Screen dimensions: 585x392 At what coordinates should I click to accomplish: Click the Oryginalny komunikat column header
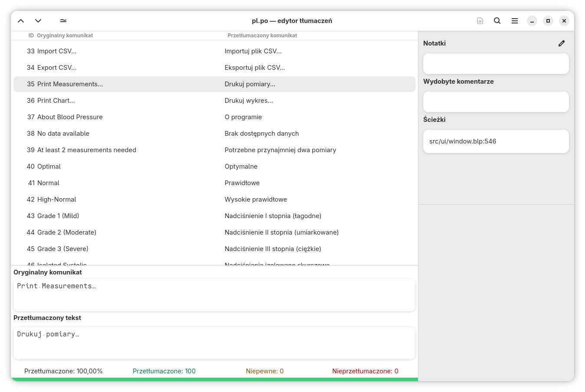(65, 36)
